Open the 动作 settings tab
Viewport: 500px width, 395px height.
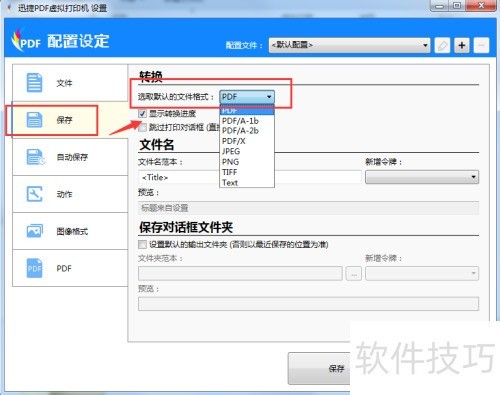pos(70,194)
